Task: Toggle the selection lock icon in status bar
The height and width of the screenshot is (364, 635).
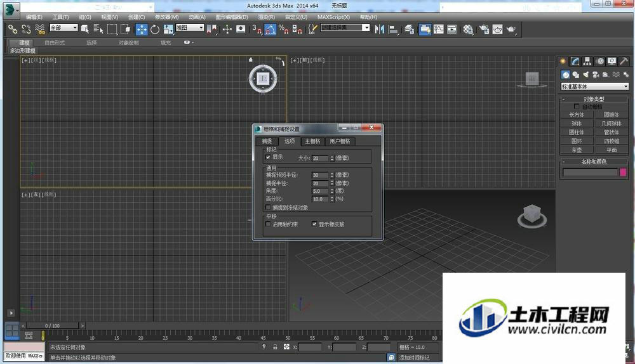Action: [275, 347]
